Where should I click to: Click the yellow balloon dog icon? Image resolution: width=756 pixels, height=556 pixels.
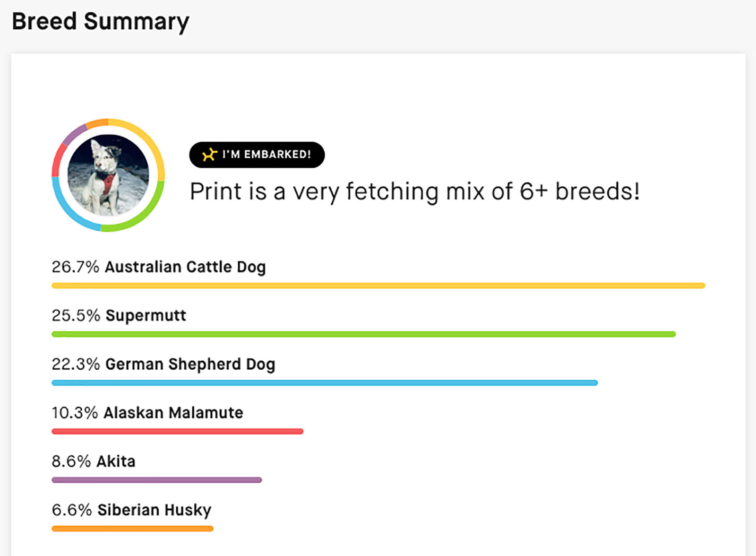tap(209, 155)
